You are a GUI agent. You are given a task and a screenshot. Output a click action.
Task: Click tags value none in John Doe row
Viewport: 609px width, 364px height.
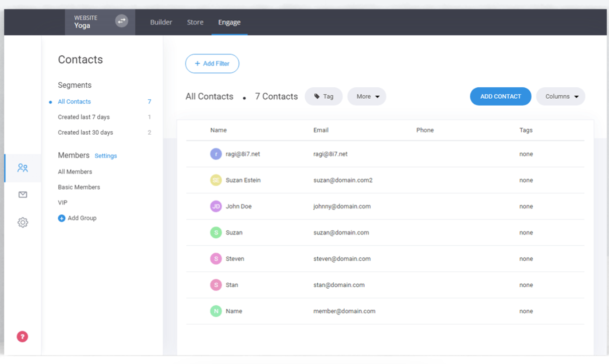[526, 206]
